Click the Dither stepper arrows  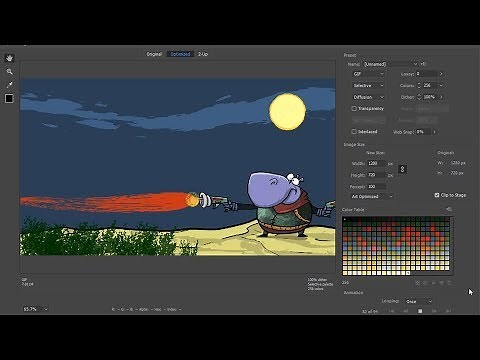click(x=419, y=97)
